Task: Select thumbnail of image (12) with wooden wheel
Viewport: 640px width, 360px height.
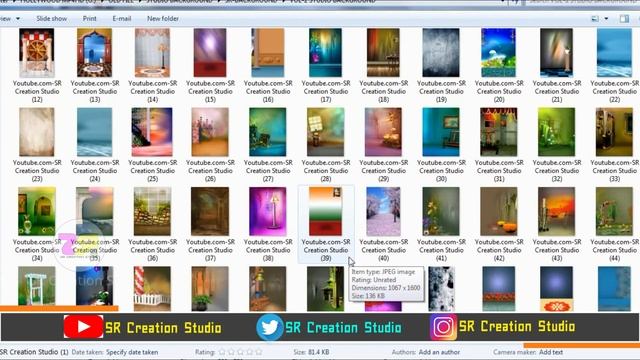Action: pyautogui.click(x=37, y=53)
